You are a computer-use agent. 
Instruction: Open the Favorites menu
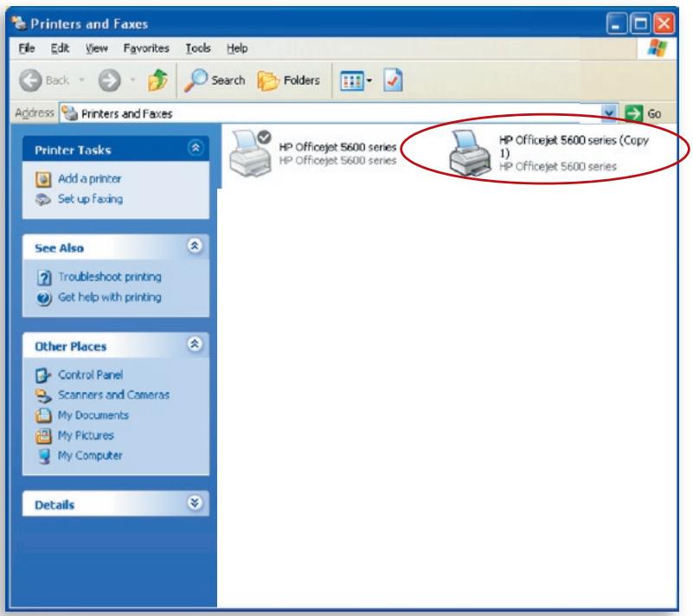point(146,48)
